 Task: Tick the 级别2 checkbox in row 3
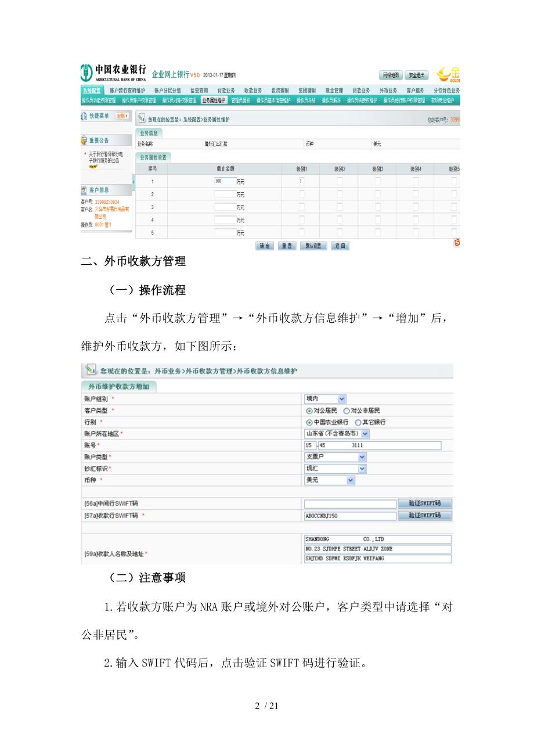click(340, 207)
